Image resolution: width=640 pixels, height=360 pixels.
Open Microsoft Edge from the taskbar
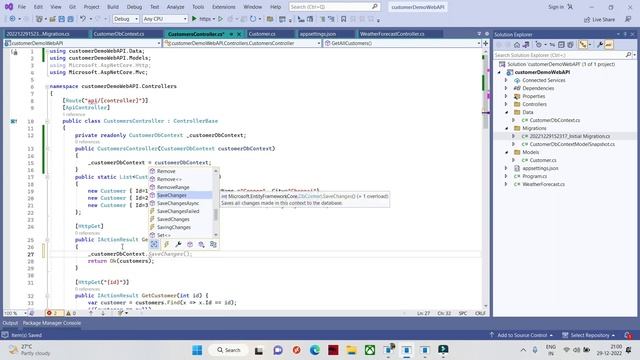click(x=315, y=350)
